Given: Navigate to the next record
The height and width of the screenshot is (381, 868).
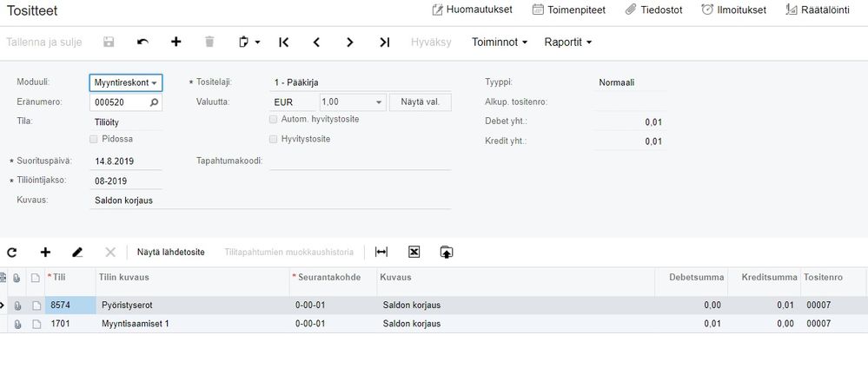Looking at the screenshot, I should [x=349, y=42].
